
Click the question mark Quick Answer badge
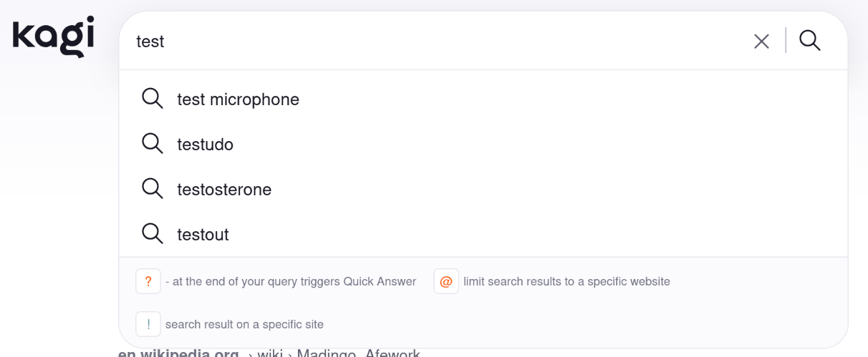click(148, 281)
